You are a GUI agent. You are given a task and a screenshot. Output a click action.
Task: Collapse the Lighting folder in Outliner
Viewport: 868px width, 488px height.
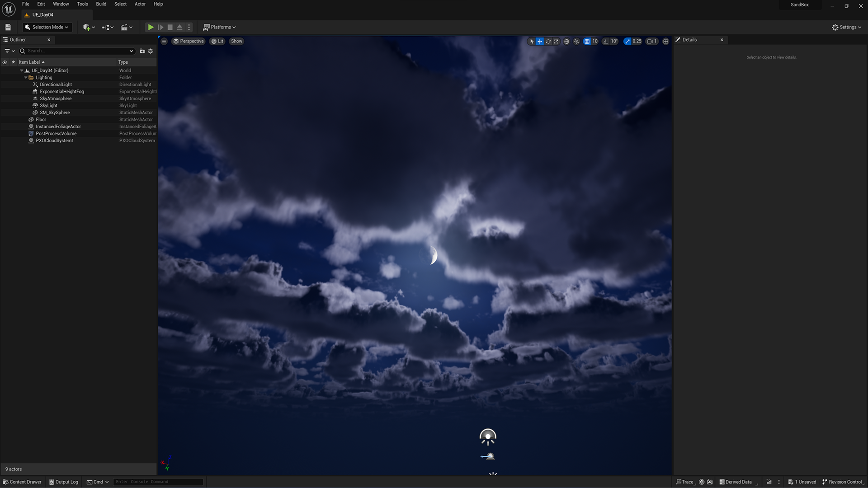(x=26, y=78)
